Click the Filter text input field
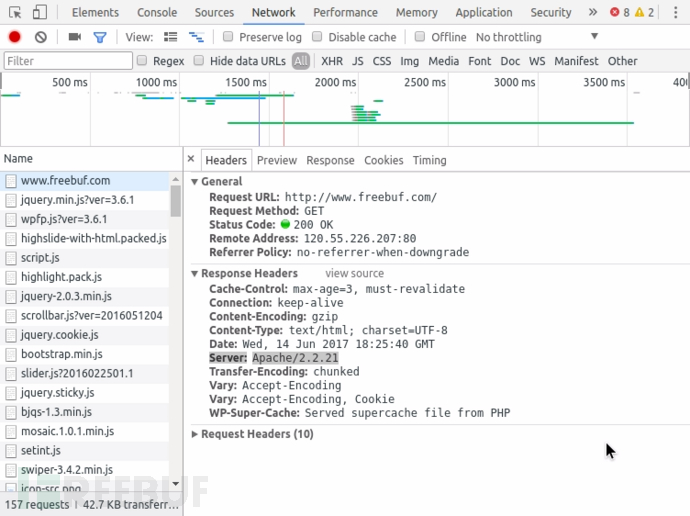Viewport: 690px width, 516px height. (68, 61)
